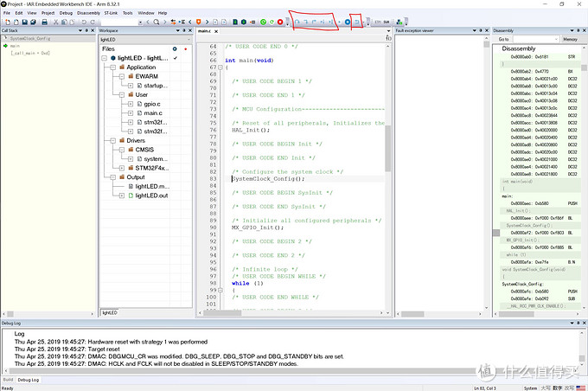Click the Run to Cursor debug icon
The width and height of the screenshot is (588, 391).
[x=330, y=22]
